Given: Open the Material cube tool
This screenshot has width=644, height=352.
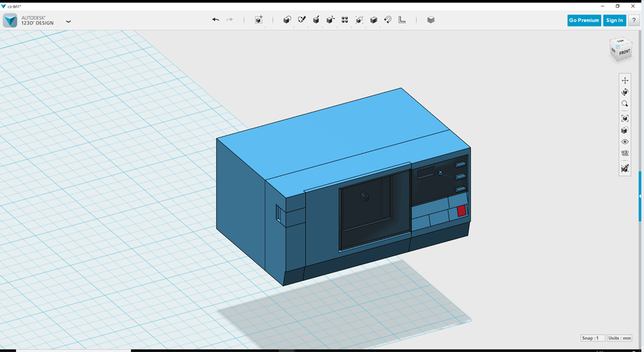Looking at the screenshot, I should tap(431, 20).
